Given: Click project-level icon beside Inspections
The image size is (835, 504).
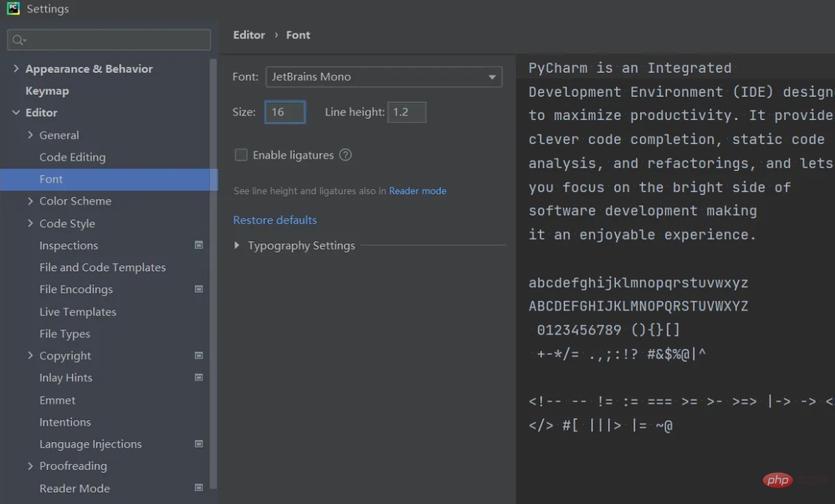Looking at the screenshot, I should [x=199, y=246].
